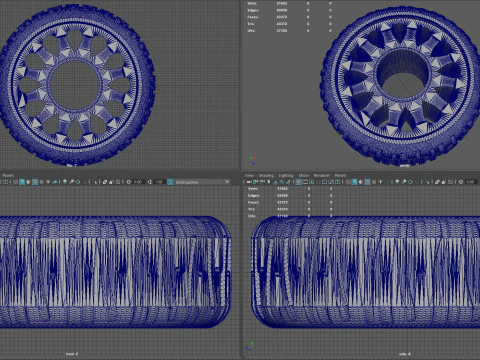480x360 pixels.
Task: Select Smooth Shade All in side panel
Action: click(354, 182)
